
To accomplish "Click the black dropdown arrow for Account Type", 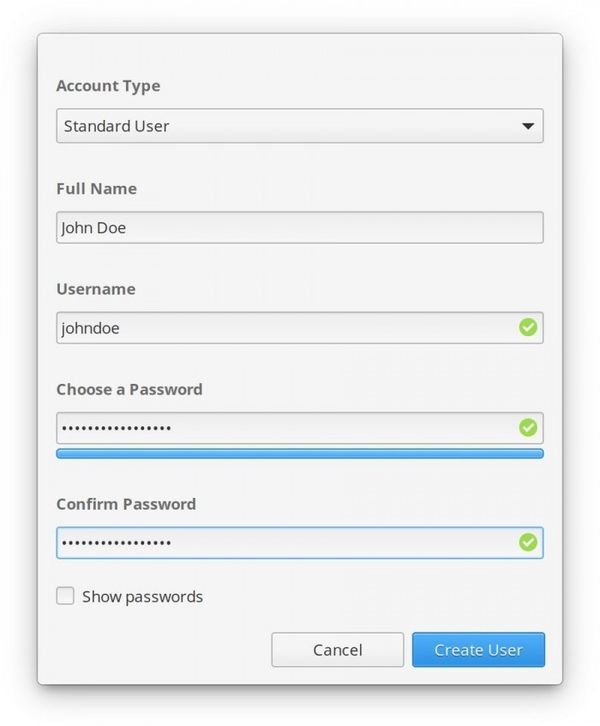I will click(x=528, y=126).
